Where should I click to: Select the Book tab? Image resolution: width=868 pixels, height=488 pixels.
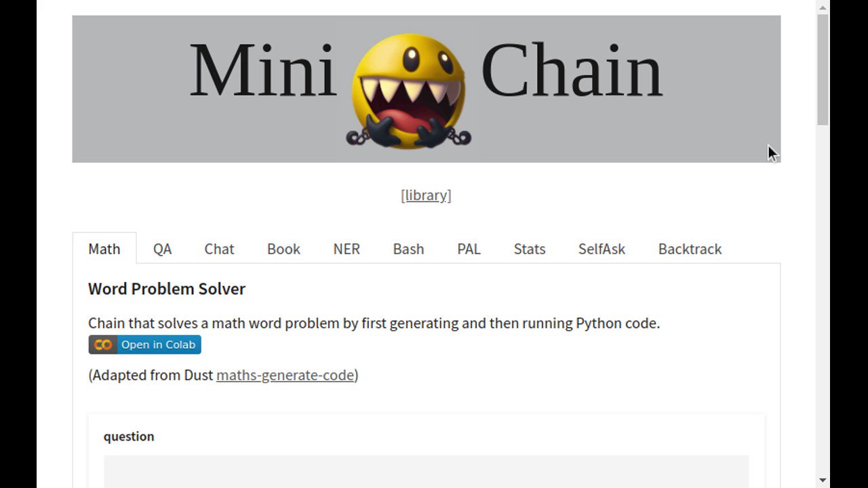coord(283,249)
